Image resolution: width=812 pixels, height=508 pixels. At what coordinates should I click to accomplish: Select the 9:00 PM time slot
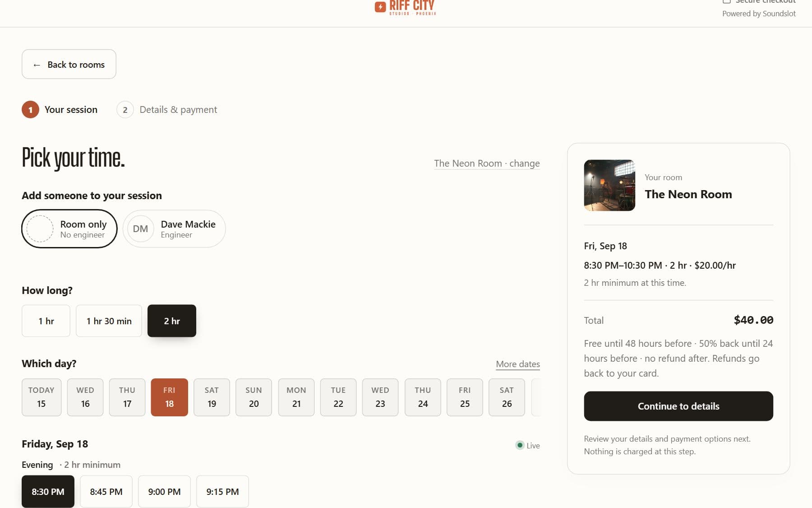click(164, 491)
